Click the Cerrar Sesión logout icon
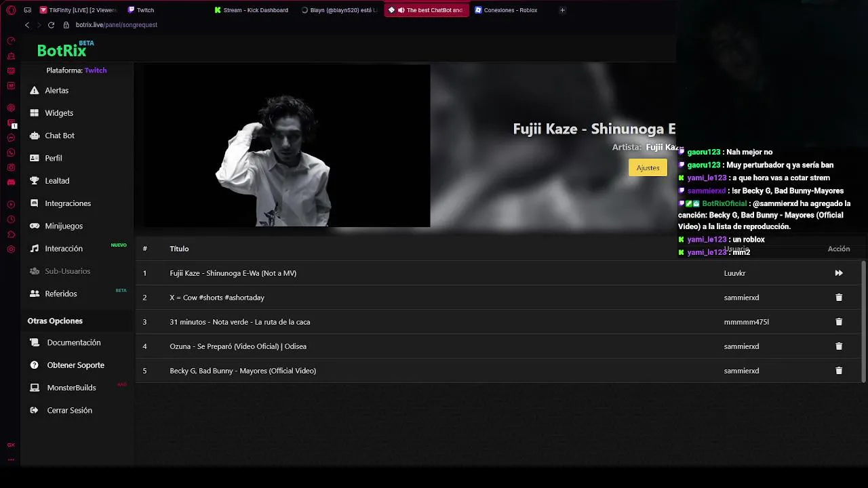Screen dimensions: 868x488 35,410
